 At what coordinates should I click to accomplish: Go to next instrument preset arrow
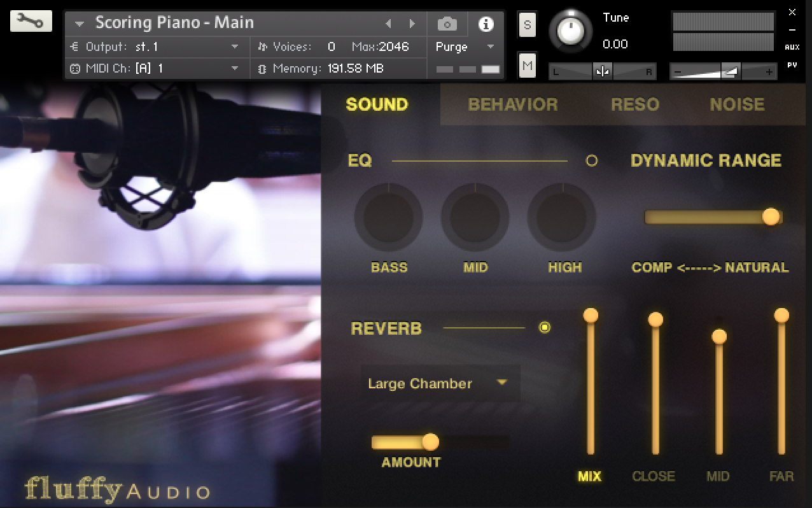pos(412,24)
